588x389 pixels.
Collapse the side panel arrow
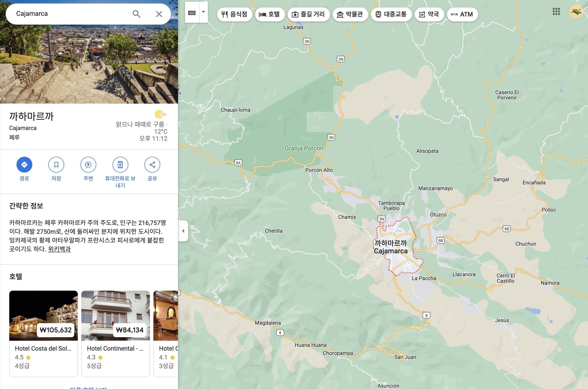pos(183,231)
